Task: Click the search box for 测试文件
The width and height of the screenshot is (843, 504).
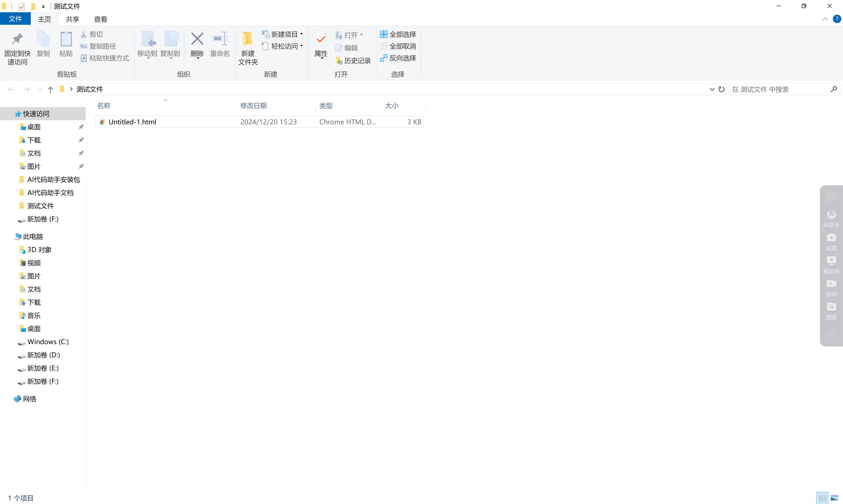Action: (x=778, y=89)
